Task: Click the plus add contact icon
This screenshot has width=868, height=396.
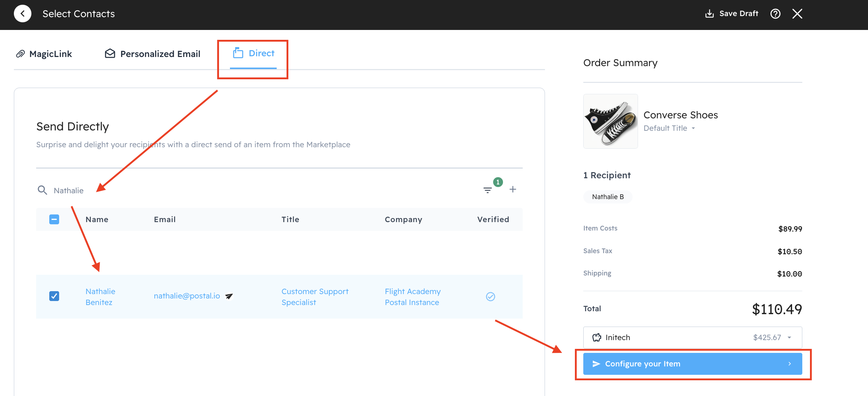Action: click(x=513, y=189)
